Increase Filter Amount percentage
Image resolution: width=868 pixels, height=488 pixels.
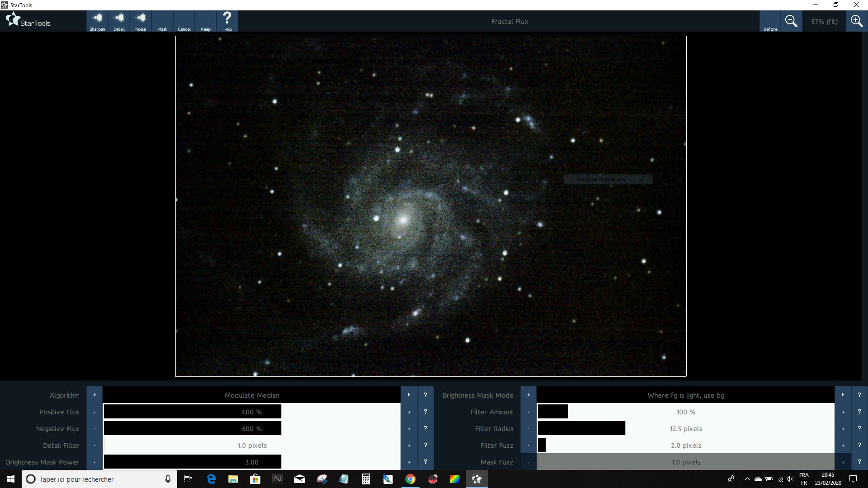coord(843,412)
